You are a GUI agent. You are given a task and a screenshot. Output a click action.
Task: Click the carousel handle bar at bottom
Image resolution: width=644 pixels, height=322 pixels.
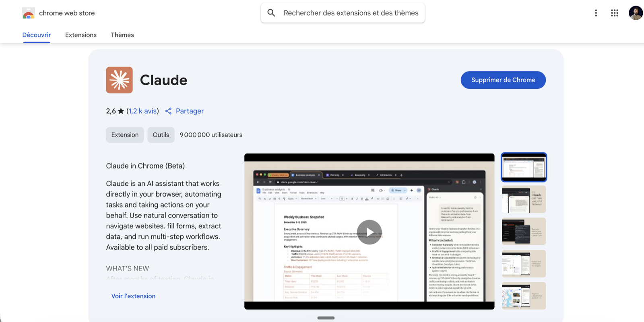click(x=326, y=318)
